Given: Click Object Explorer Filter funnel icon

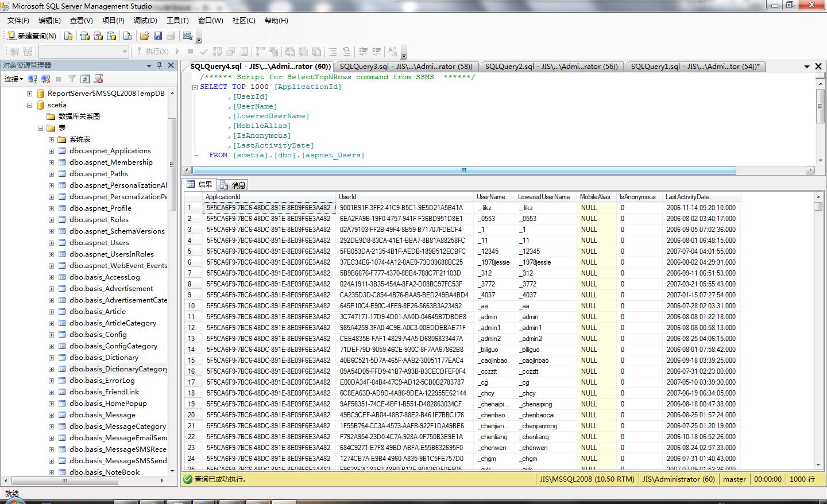Looking at the screenshot, I should 72,79.
